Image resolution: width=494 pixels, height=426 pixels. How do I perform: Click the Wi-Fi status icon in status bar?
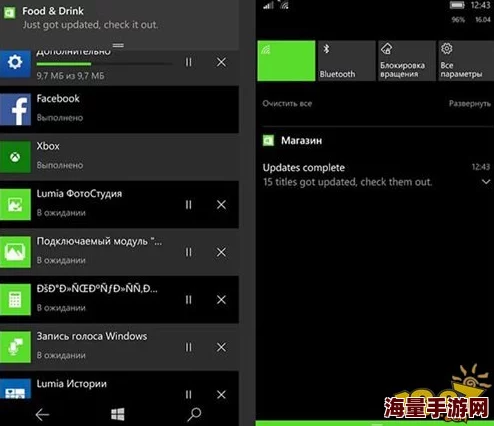285,5
